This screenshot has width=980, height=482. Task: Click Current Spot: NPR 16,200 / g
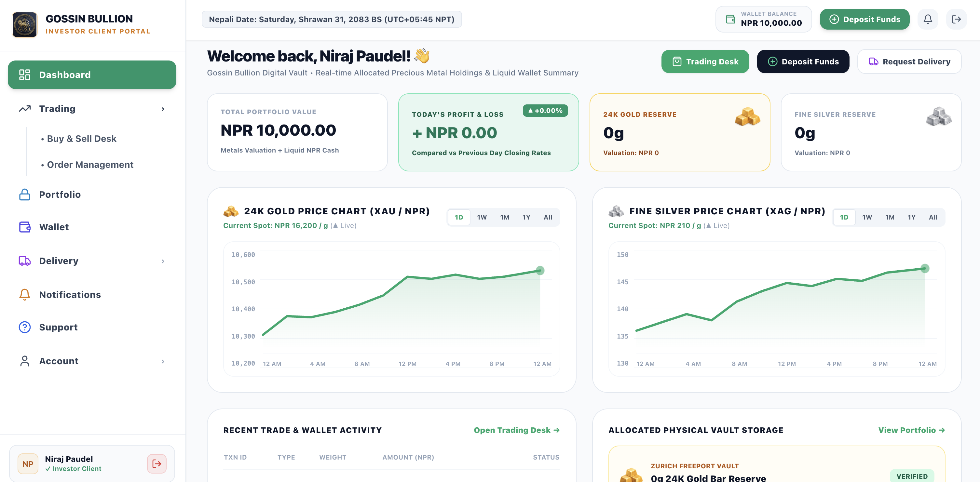(276, 226)
